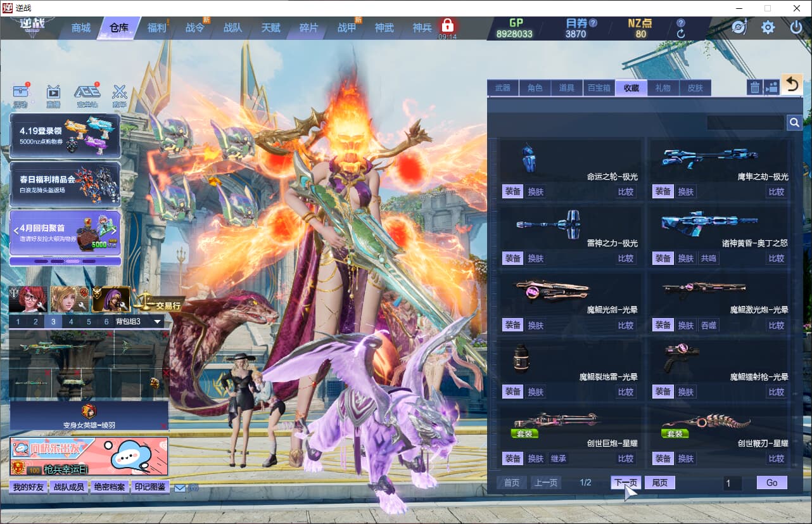Open 我的好友 friends list
812x524 pixels.
(x=29, y=487)
